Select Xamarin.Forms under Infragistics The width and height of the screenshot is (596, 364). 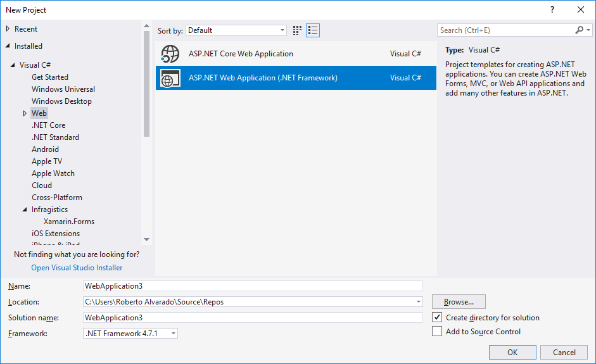tap(69, 222)
